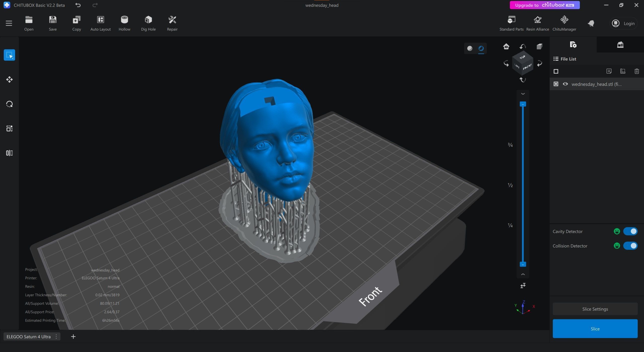Step layer slider up with chevron
The width and height of the screenshot is (644, 352).
click(523, 274)
